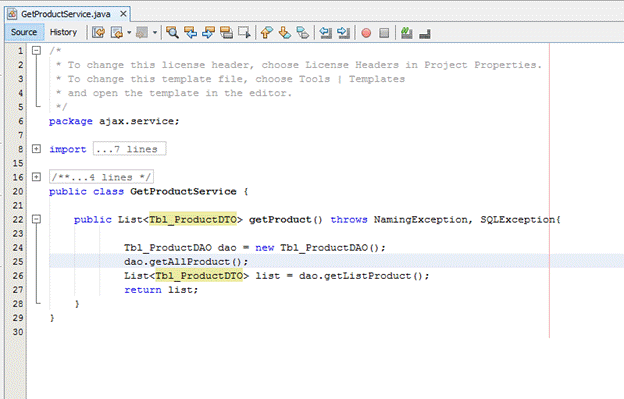Click line number 25 in gutter

(18, 261)
